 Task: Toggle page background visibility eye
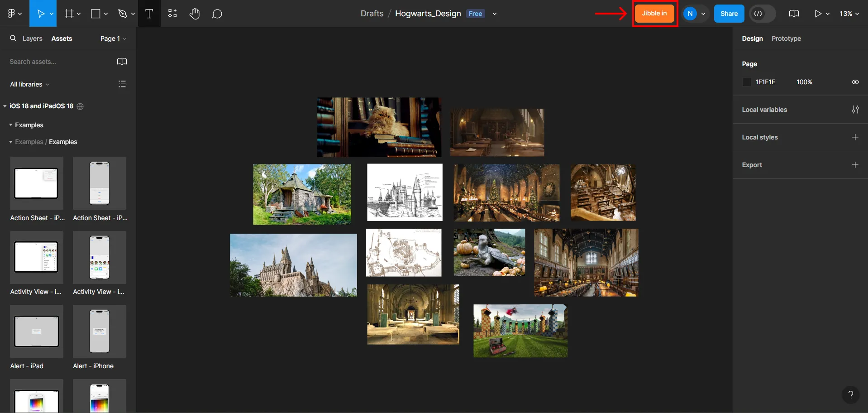[x=855, y=82]
